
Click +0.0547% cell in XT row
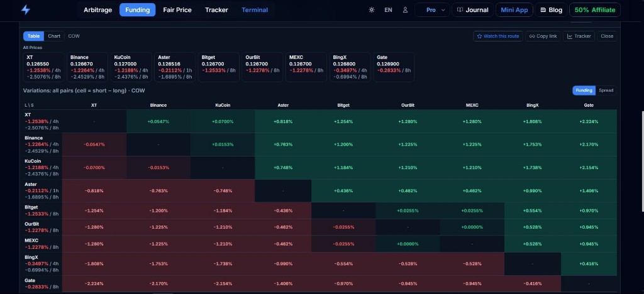click(x=158, y=121)
